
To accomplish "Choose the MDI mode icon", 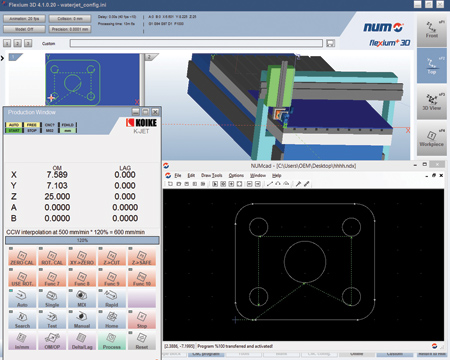I will 82,298.
